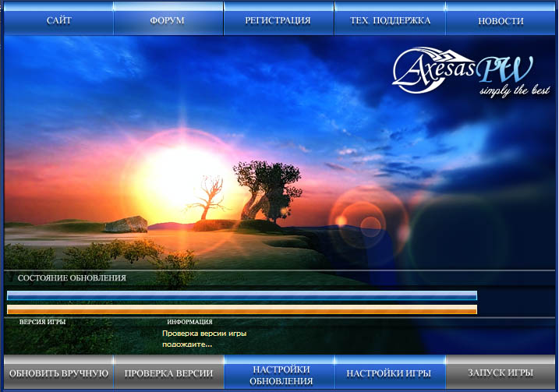Run ПРОВЕРКА ВЕРСИИ version check
Screen dimensions: 559x392
168,373
